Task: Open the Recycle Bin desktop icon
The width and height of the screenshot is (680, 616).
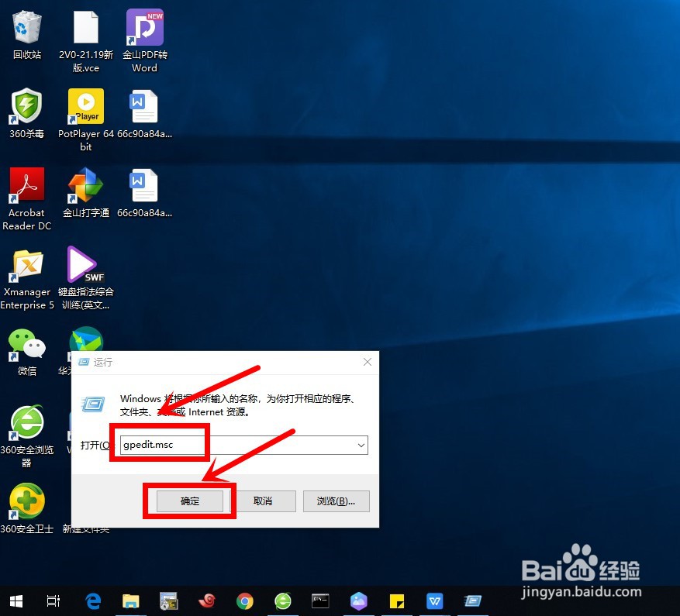Action: (x=27, y=36)
